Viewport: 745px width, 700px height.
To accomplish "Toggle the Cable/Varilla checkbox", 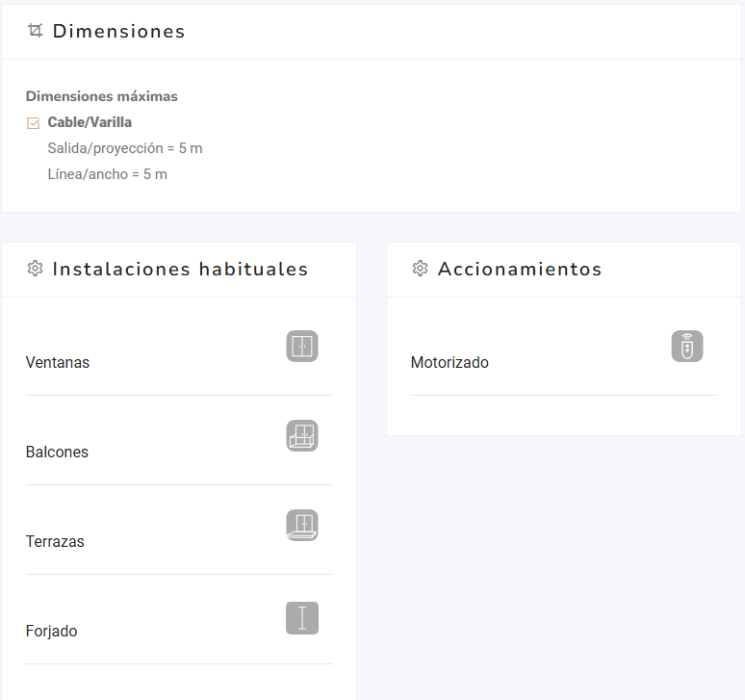I will point(34,123).
